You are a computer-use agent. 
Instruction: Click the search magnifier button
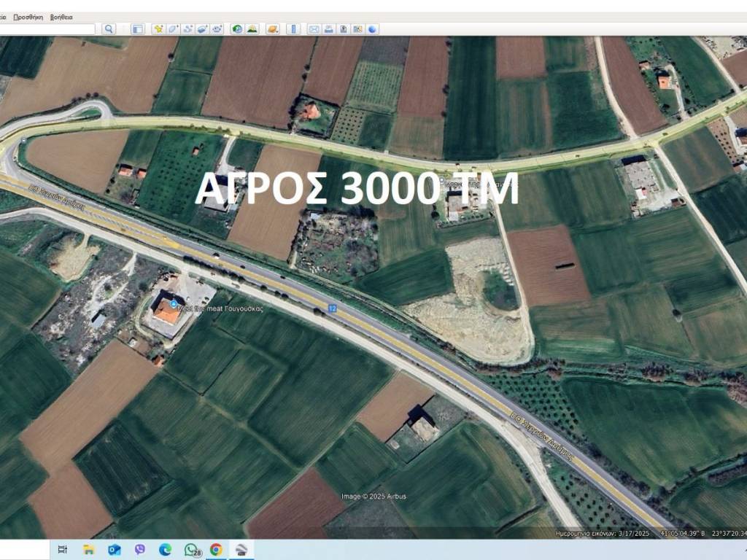point(109,29)
